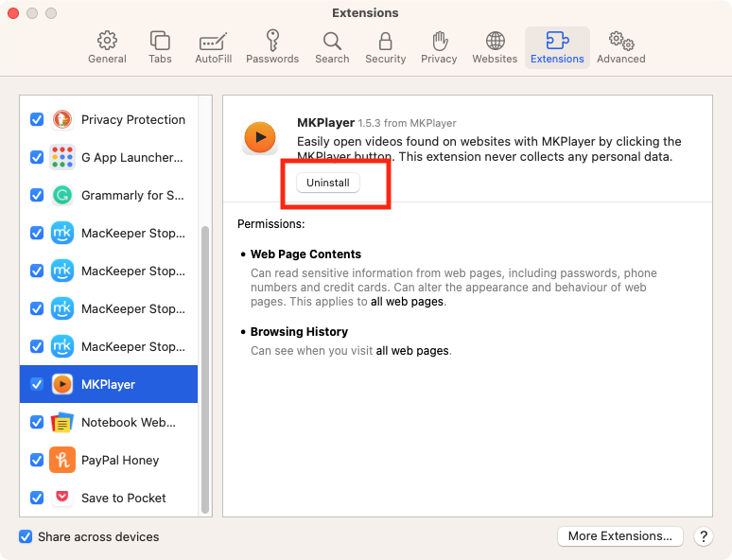Open the Advanced gears pane
732x560 pixels.
621,47
